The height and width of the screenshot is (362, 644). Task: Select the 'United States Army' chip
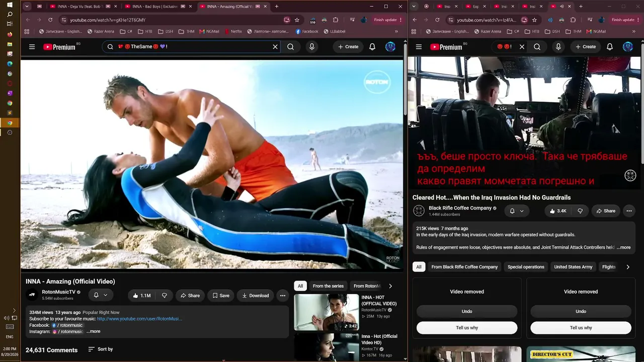[573, 267]
